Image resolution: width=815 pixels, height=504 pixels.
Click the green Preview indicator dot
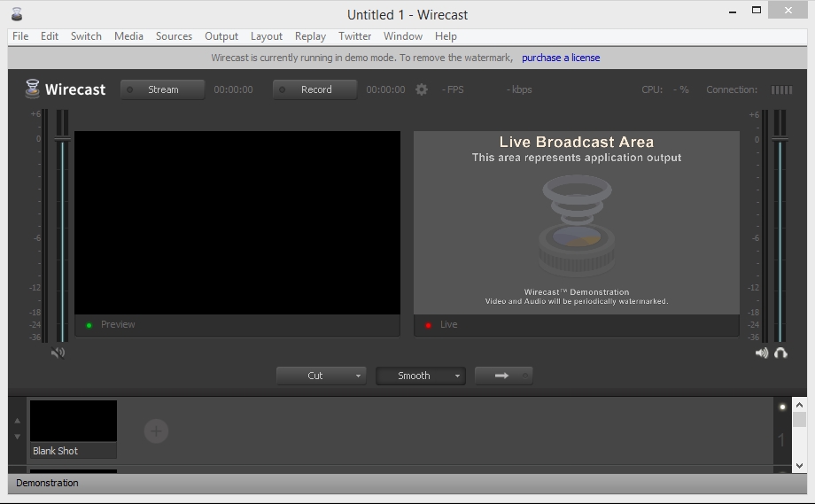pos(89,325)
